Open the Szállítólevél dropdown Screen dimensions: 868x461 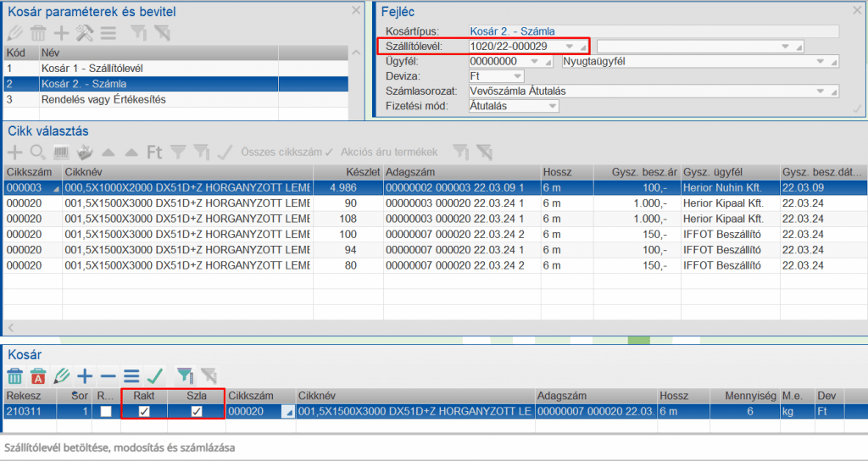tap(570, 46)
